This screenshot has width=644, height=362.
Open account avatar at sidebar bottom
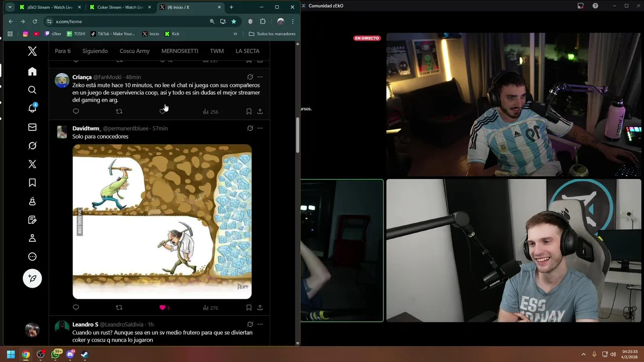(x=32, y=330)
